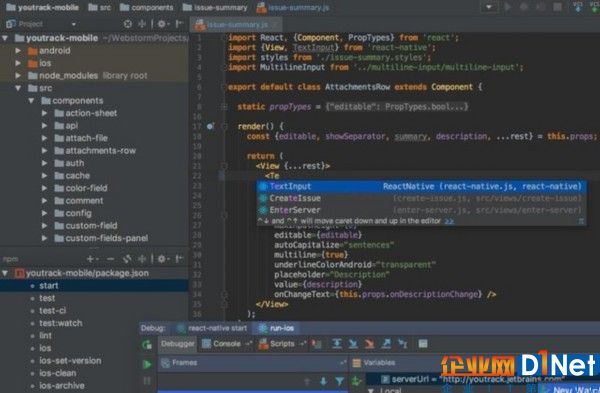
Task: Expand the attachments-row folder
Action: point(44,151)
